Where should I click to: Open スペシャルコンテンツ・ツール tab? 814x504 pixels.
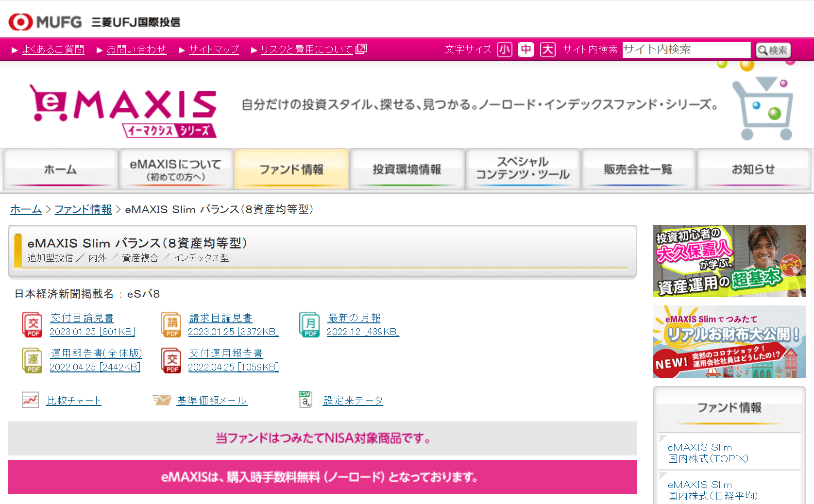point(523,169)
